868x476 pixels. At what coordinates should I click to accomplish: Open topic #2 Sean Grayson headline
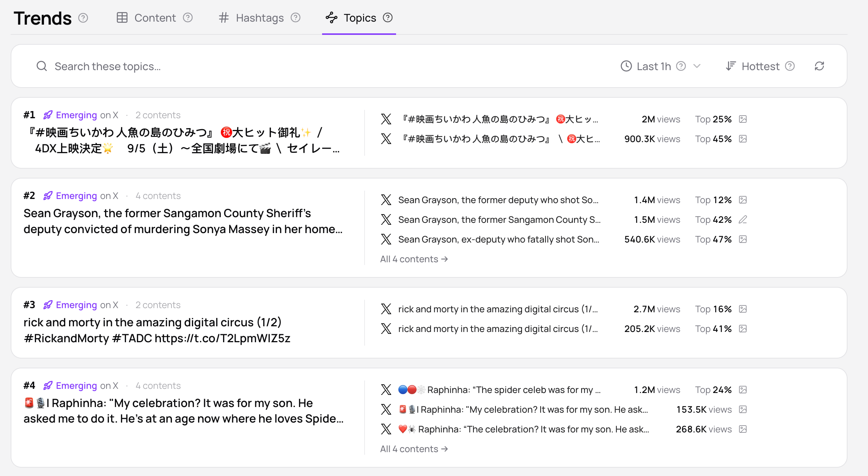point(183,221)
